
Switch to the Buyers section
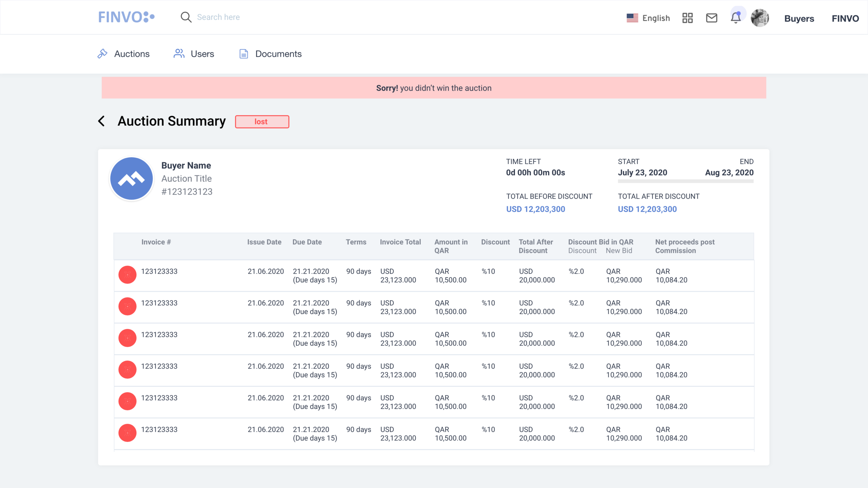click(799, 19)
